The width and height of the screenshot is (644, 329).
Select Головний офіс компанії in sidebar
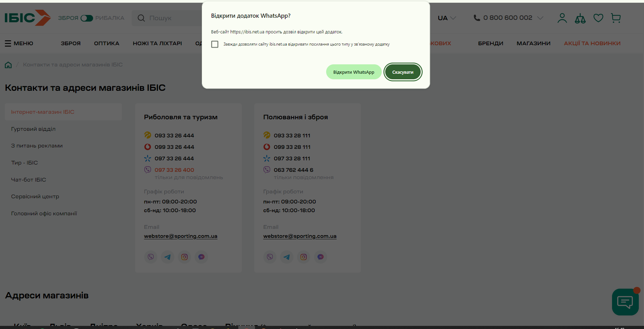44,214
